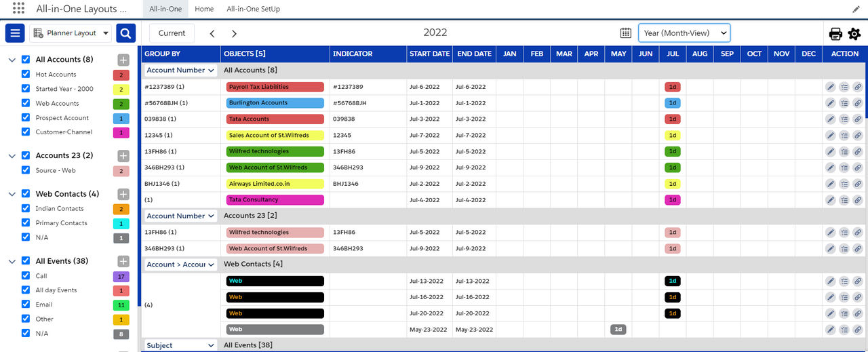Open the Web Account of St.Wilfreds green bar

[275, 168]
